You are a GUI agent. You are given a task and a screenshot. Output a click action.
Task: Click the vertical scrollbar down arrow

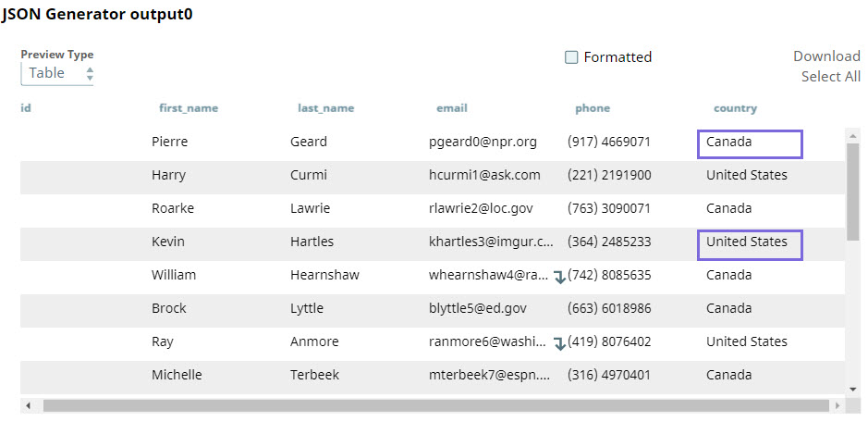click(x=852, y=389)
